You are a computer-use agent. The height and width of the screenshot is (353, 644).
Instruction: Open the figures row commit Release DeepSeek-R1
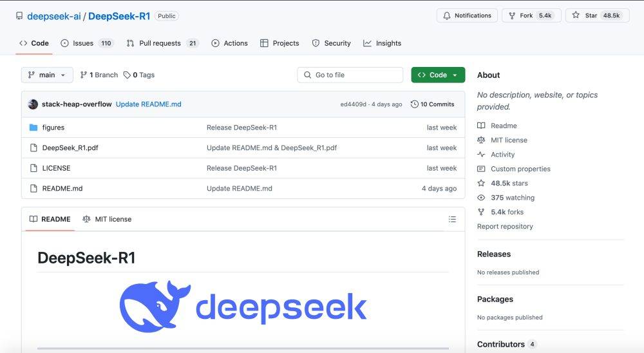click(241, 128)
